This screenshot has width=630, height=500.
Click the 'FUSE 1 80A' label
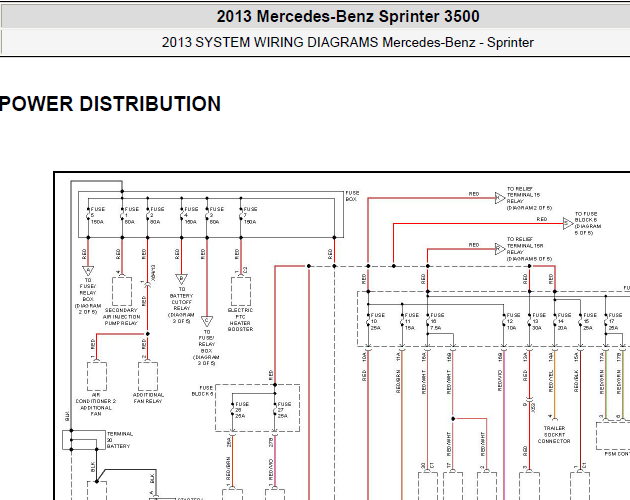pyautogui.click(x=131, y=215)
